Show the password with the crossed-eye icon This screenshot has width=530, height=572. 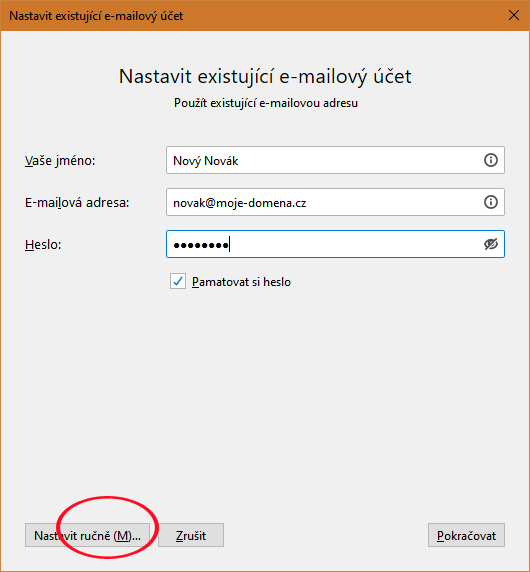coord(491,244)
